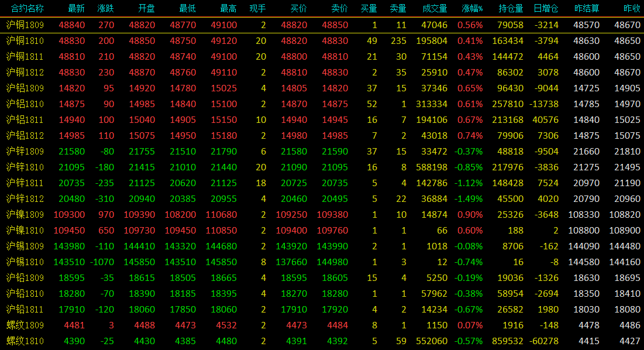Select the 沪锌1812 contract name
Image resolution: width=644 pixels, height=350 pixels.
pos(25,199)
